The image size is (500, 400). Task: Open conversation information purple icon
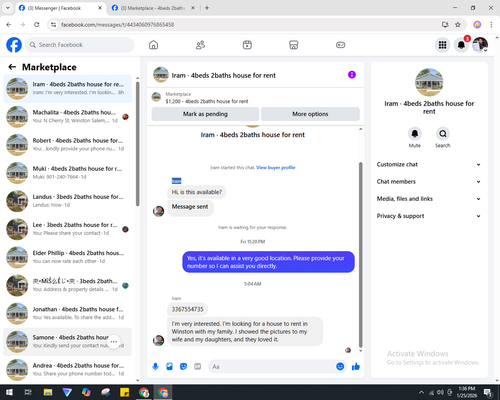[352, 75]
